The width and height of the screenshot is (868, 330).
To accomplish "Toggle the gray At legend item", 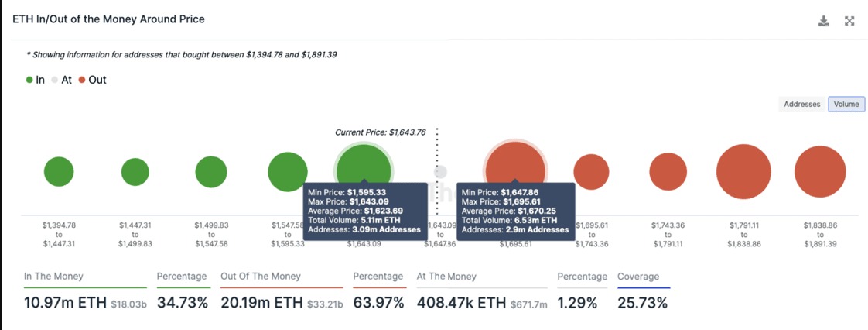I will coord(61,80).
